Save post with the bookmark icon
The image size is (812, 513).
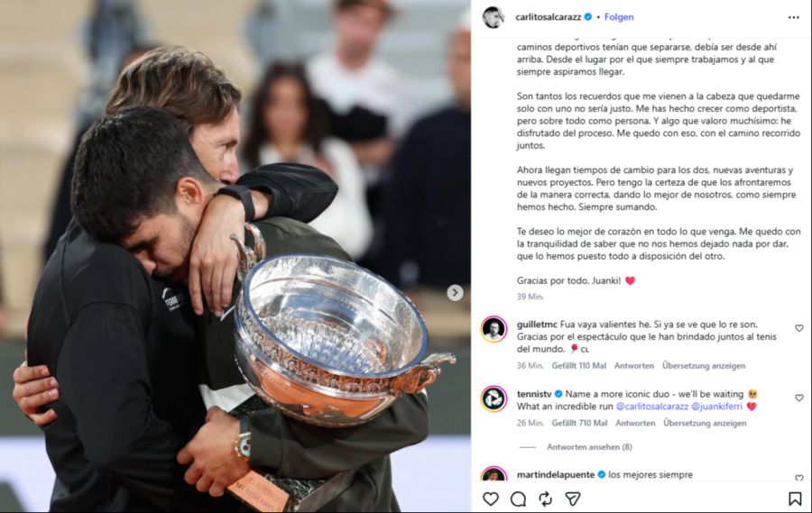click(x=795, y=499)
